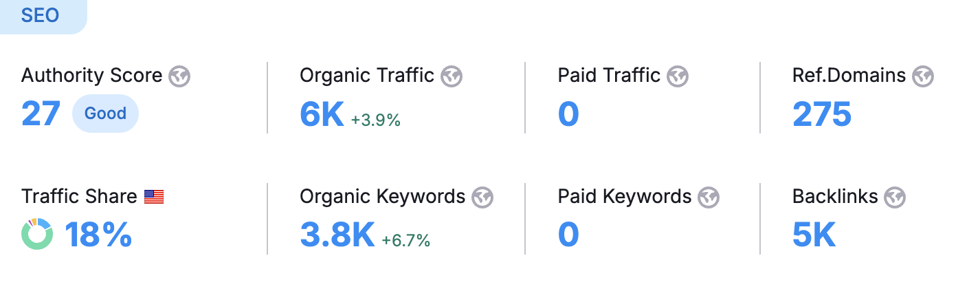Click the globe icon beside Backlinks
The height and width of the screenshot is (300, 980).
(895, 197)
